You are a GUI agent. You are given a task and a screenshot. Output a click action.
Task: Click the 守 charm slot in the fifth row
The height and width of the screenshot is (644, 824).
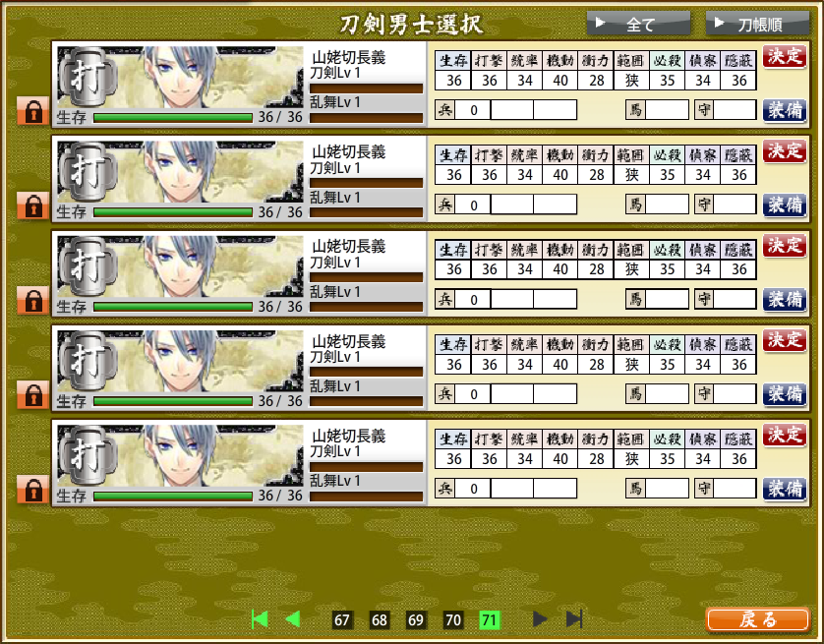pyautogui.click(x=726, y=489)
